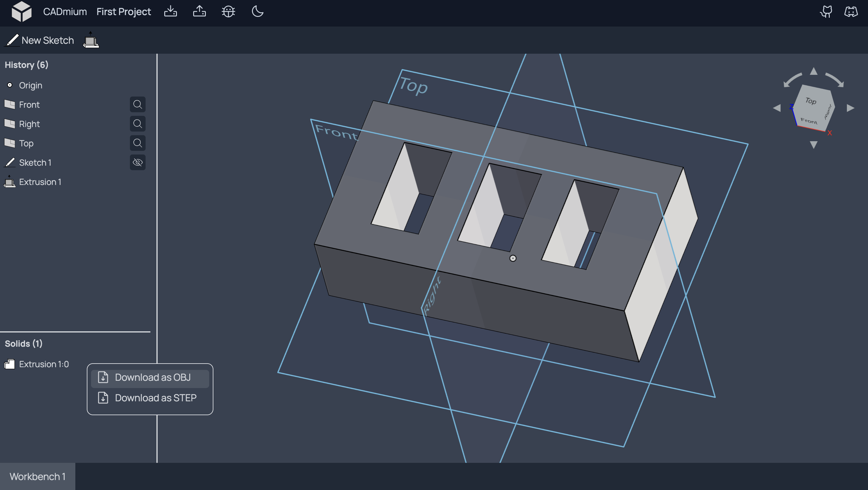Toggle visibility search icon for Front plane

(137, 104)
